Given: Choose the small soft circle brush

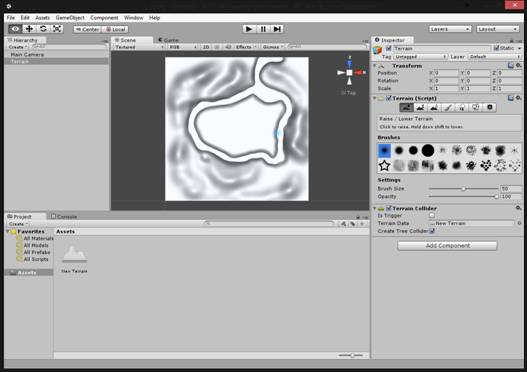Looking at the screenshot, I should pos(399,151).
